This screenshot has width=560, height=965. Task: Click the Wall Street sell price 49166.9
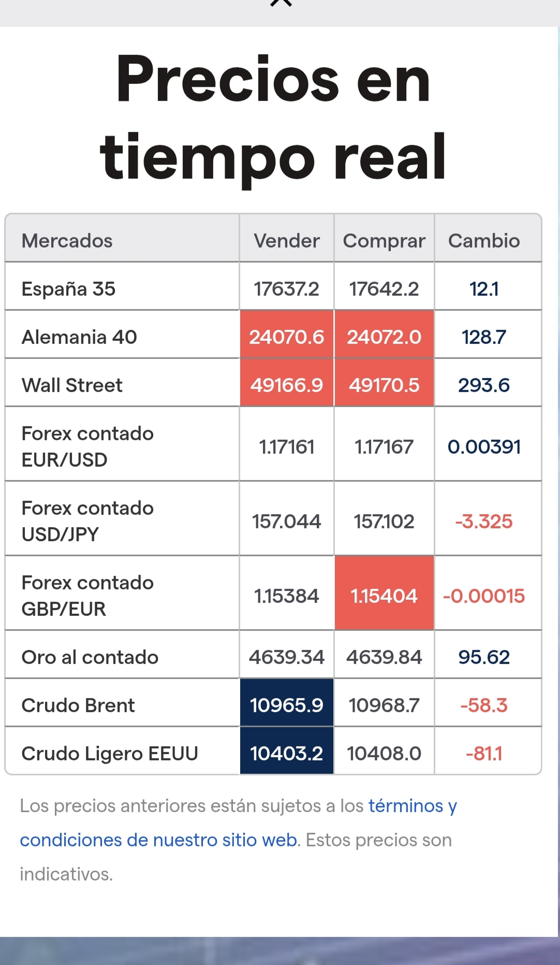coord(287,385)
